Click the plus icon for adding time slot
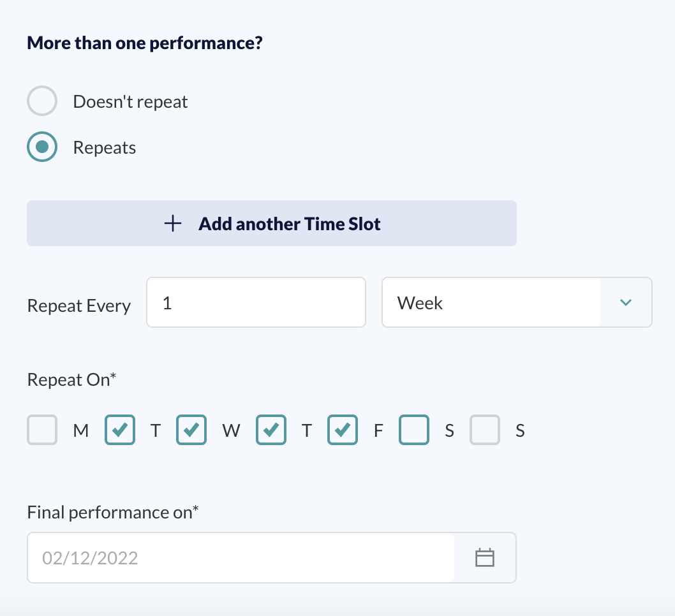The image size is (675, 616). [173, 223]
